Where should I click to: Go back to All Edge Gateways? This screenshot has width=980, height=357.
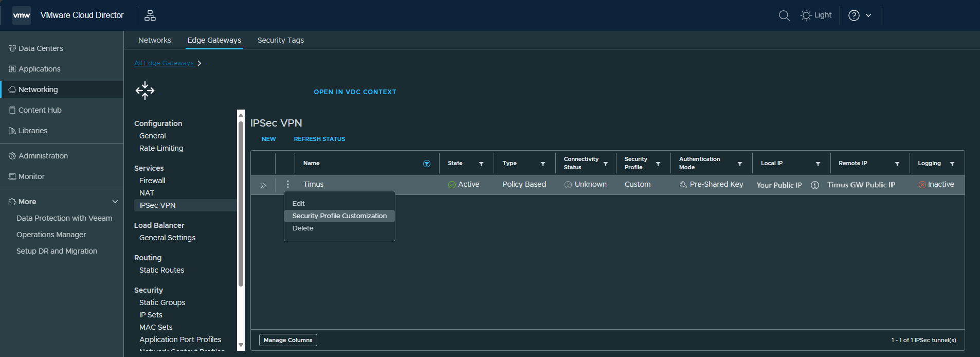(x=164, y=63)
